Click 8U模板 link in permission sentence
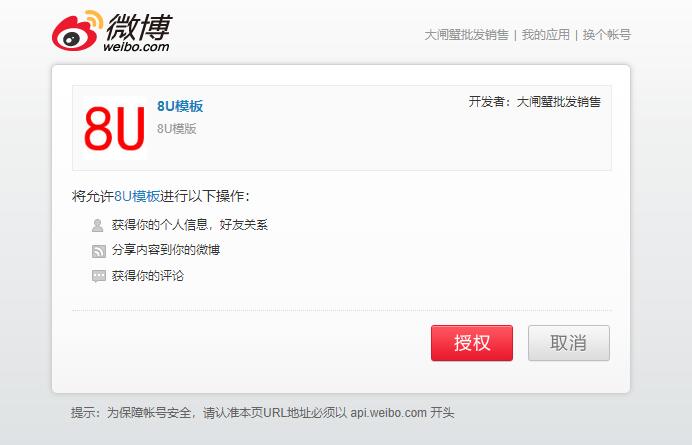The image size is (692, 445). click(x=137, y=196)
